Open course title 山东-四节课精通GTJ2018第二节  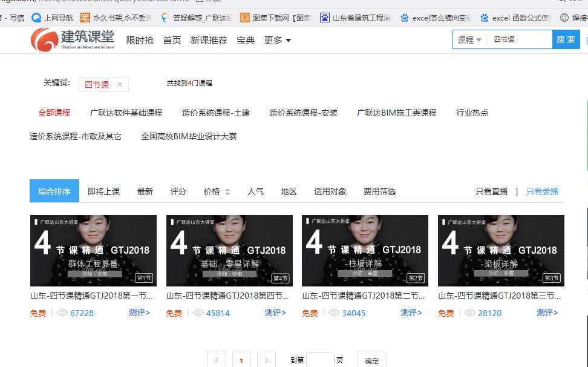(364, 296)
